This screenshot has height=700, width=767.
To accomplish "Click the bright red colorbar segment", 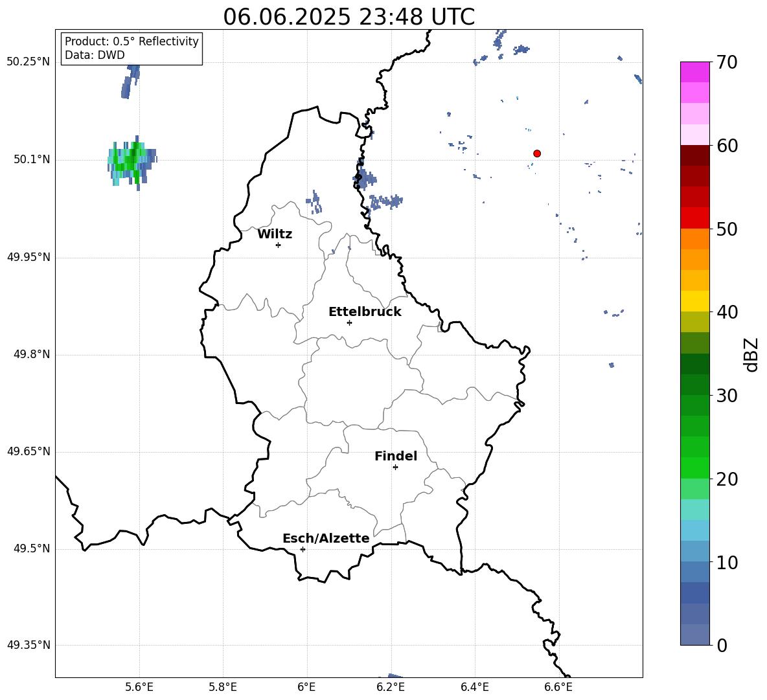I will click(695, 218).
